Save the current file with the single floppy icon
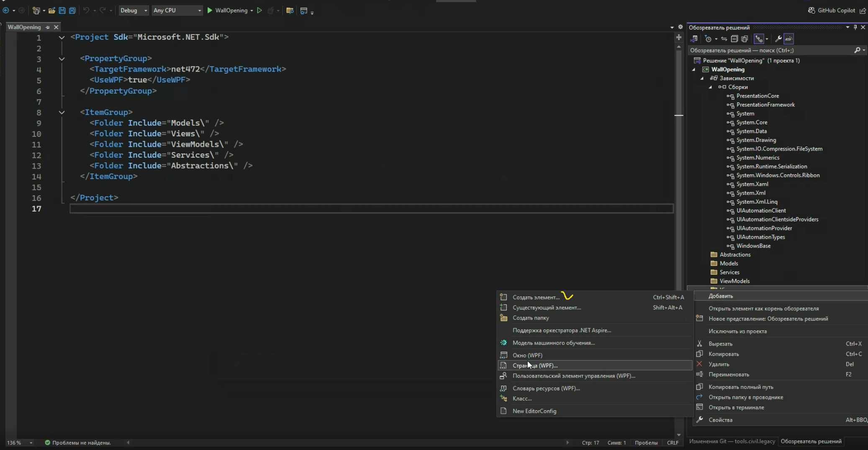The width and height of the screenshot is (868, 450). [x=62, y=10]
